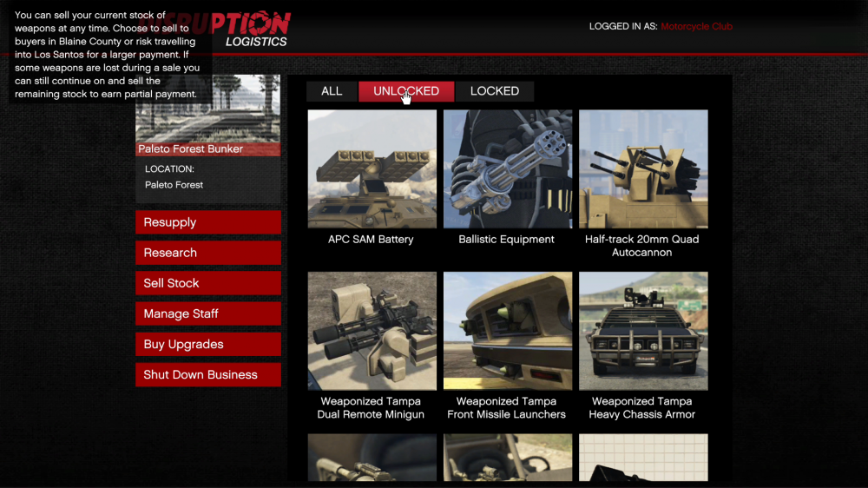
Task: Click the 'Paleto Forest Bunker' title bar
Action: pyautogui.click(x=208, y=149)
